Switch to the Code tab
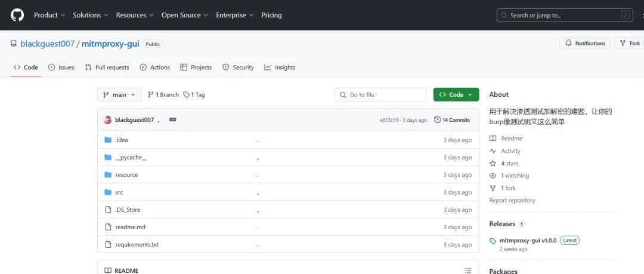Screen dimensions: 644x274 [x=26, y=67]
